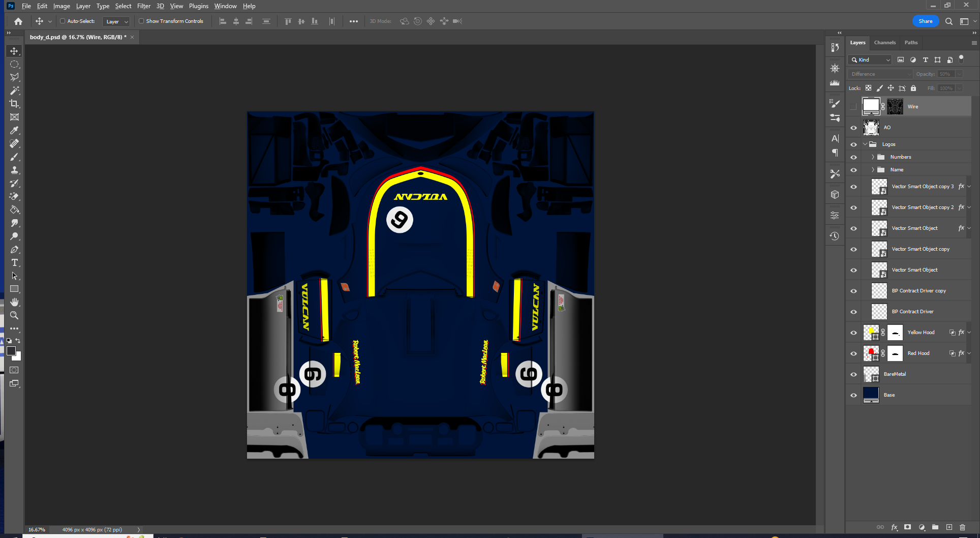This screenshot has width=980, height=538.
Task: Select the Brush tool
Action: 14,157
